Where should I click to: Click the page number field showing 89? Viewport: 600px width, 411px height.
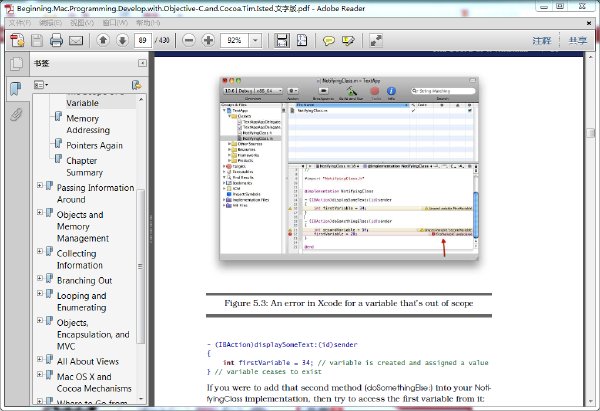pyautogui.click(x=143, y=40)
